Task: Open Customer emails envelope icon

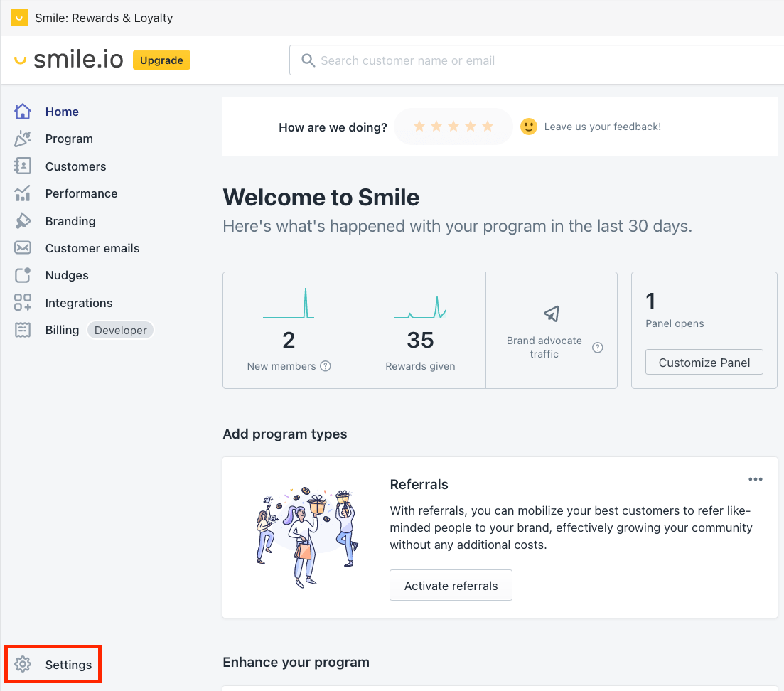Action: coord(23,248)
